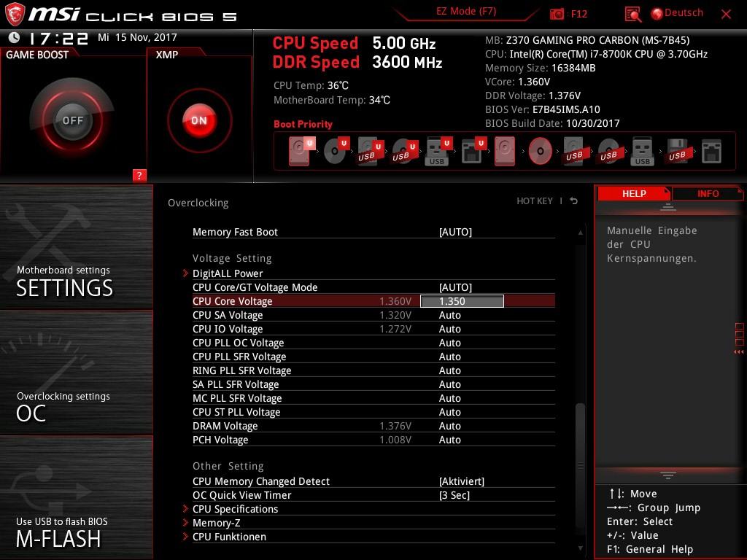Select the CPU PLL OC Voltage row
The image size is (747, 560).
point(373,343)
